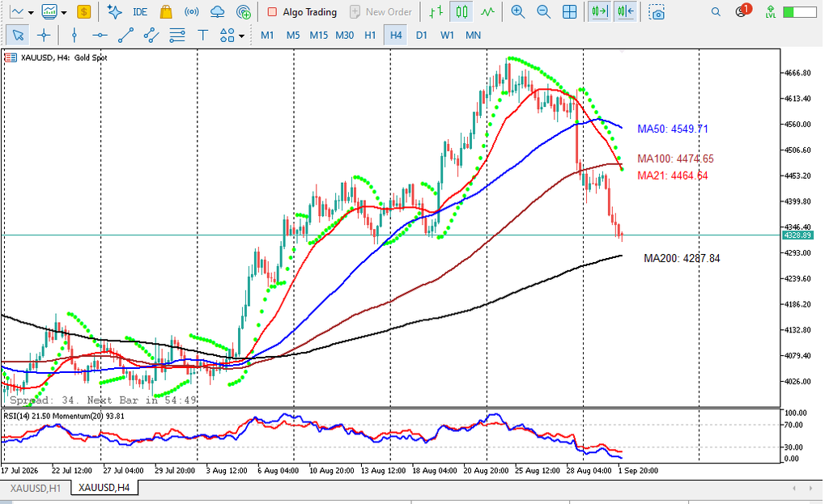Click the 4666.80 price axis label
829x504 pixels.
click(x=798, y=73)
